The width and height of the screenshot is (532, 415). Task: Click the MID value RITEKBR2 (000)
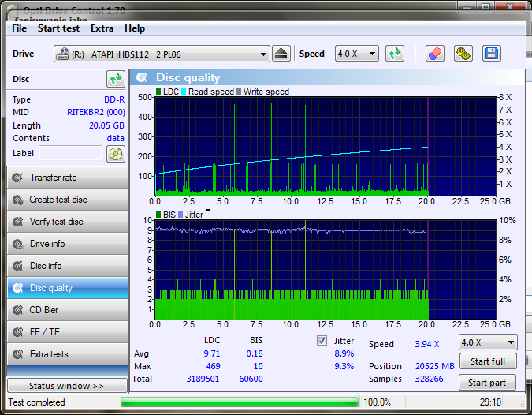point(96,112)
